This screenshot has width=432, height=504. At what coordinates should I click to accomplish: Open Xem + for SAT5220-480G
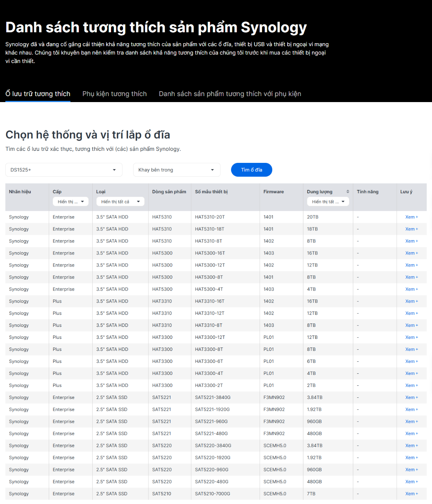point(411,481)
